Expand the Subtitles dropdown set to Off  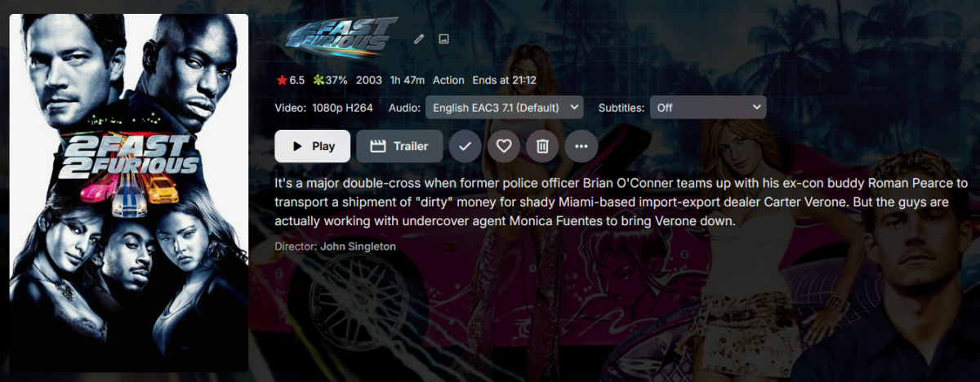[708, 107]
